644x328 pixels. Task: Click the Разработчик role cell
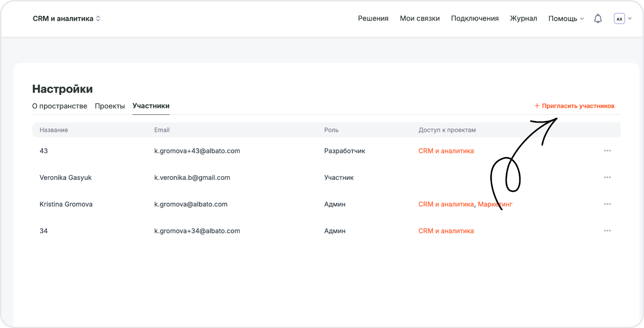pos(345,151)
